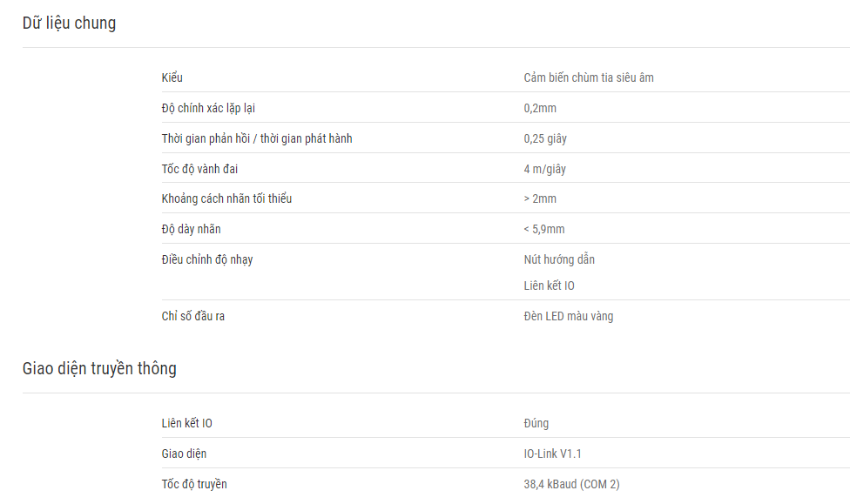Click 'Khoảng cách nhãn tối thiểu' label
This screenshot has width=850, height=504.
(226, 198)
